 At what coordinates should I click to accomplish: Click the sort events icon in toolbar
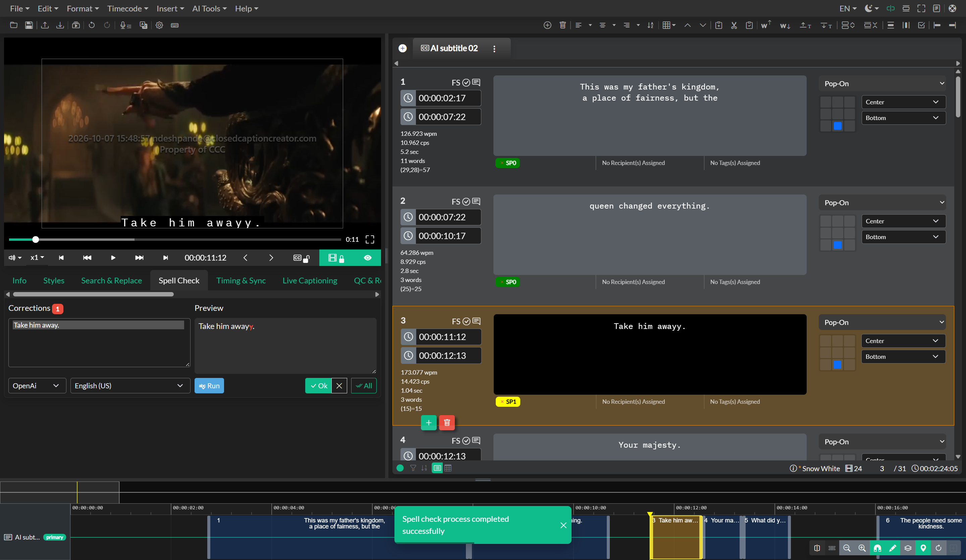click(650, 25)
